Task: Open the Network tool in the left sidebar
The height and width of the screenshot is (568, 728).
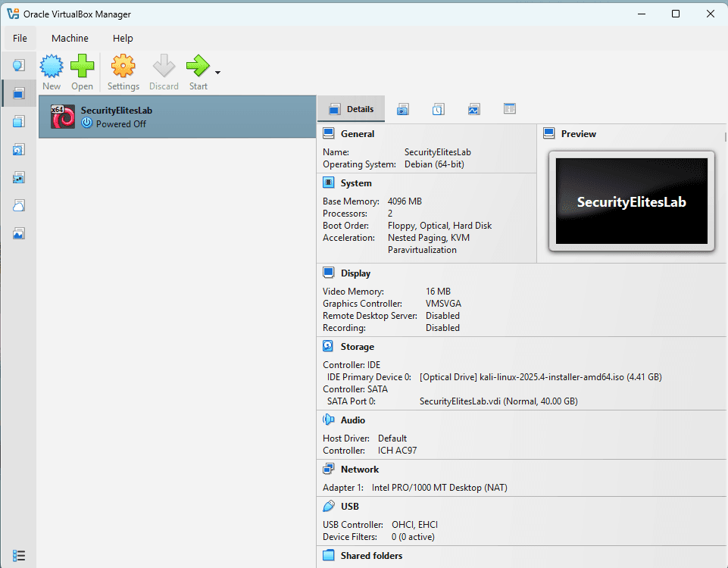Action: (x=19, y=177)
